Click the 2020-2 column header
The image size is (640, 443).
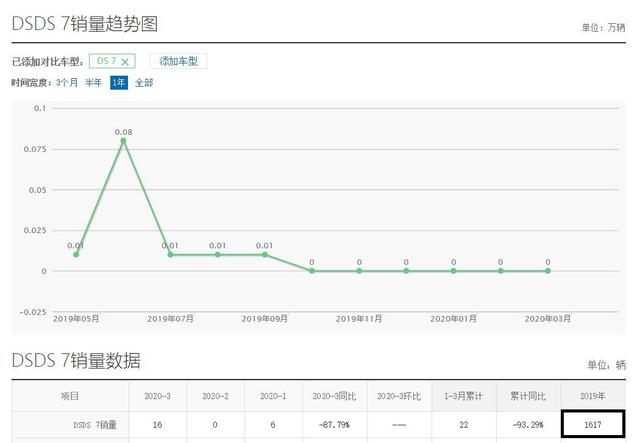click(216, 396)
